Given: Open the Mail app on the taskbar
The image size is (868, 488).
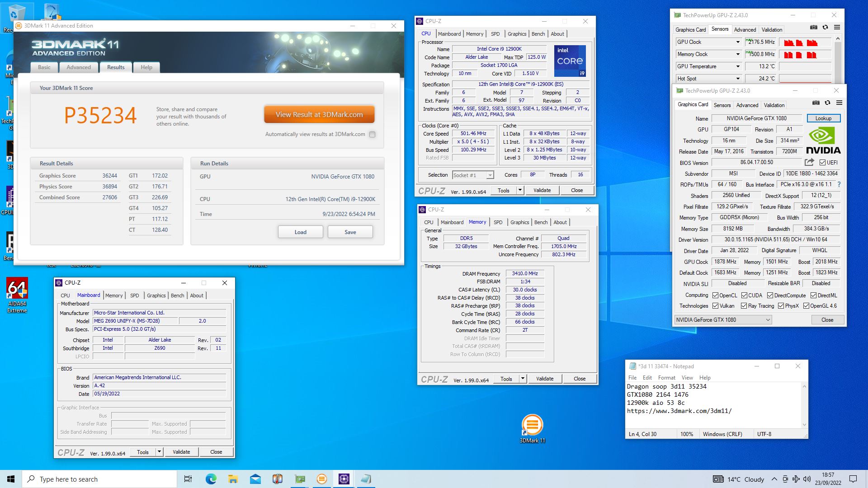Looking at the screenshot, I should click(x=255, y=479).
